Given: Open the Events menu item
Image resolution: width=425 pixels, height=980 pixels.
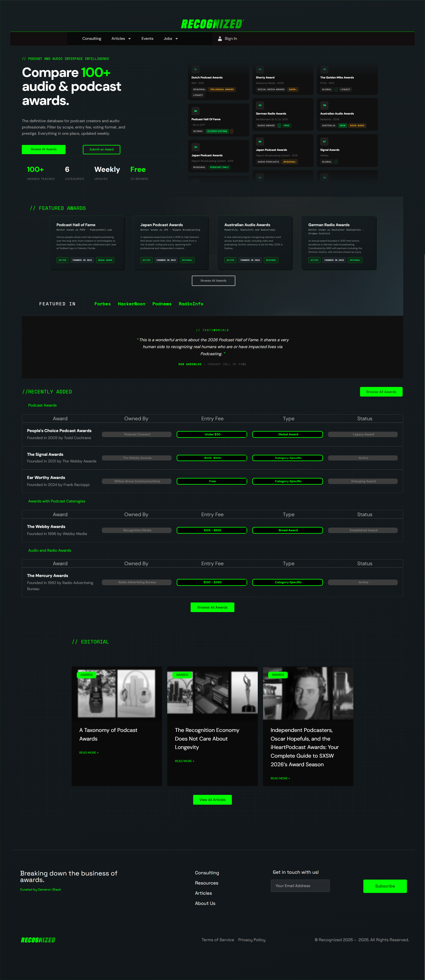Looking at the screenshot, I should pyautogui.click(x=147, y=38).
